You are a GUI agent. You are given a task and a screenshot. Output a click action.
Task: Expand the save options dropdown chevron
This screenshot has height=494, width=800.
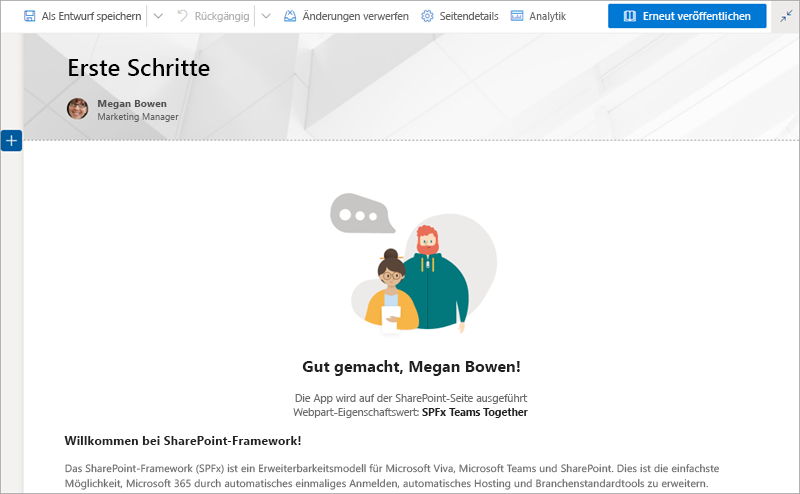[x=158, y=16]
